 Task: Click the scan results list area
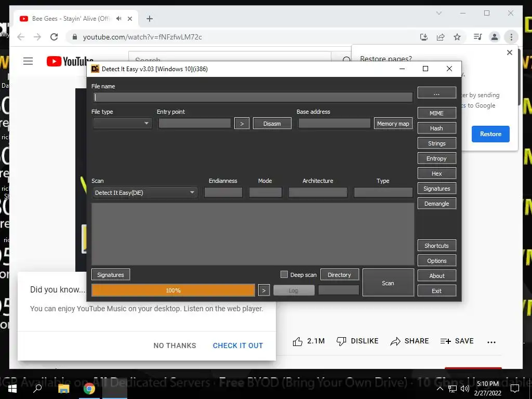click(x=253, y=234)
